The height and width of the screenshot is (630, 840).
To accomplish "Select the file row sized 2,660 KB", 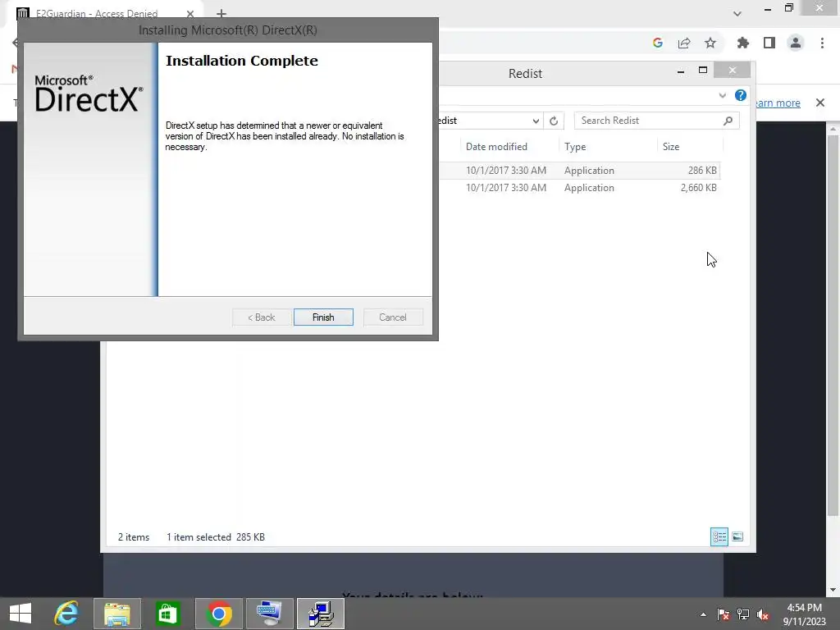I will click(x=578, y=188).
